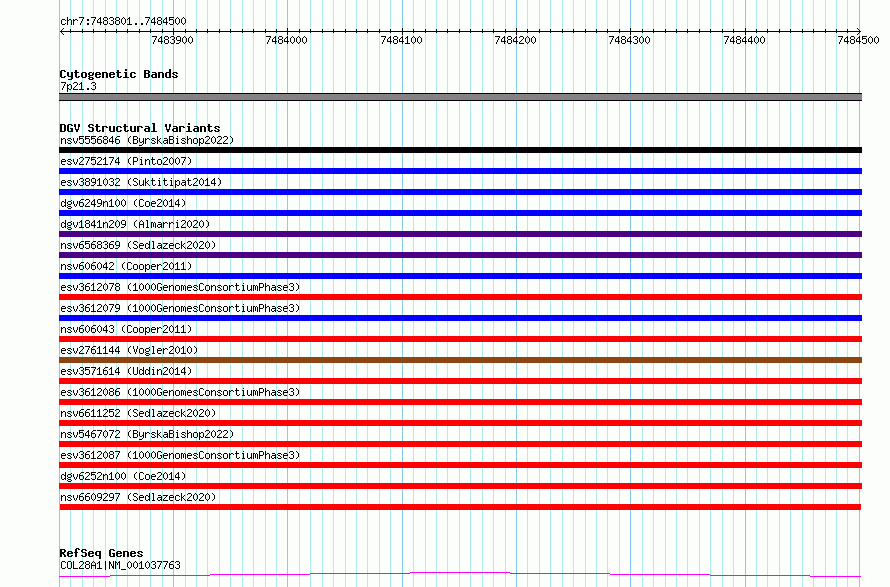Select the red bar for dgv6252n100
890x587 pixels.
pyautogui.click(x=460, y=486)
